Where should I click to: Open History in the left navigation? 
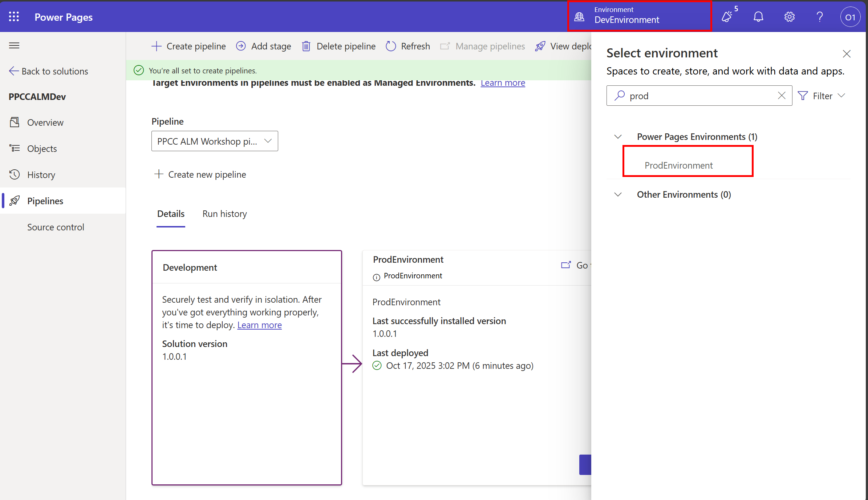(41, 175)
